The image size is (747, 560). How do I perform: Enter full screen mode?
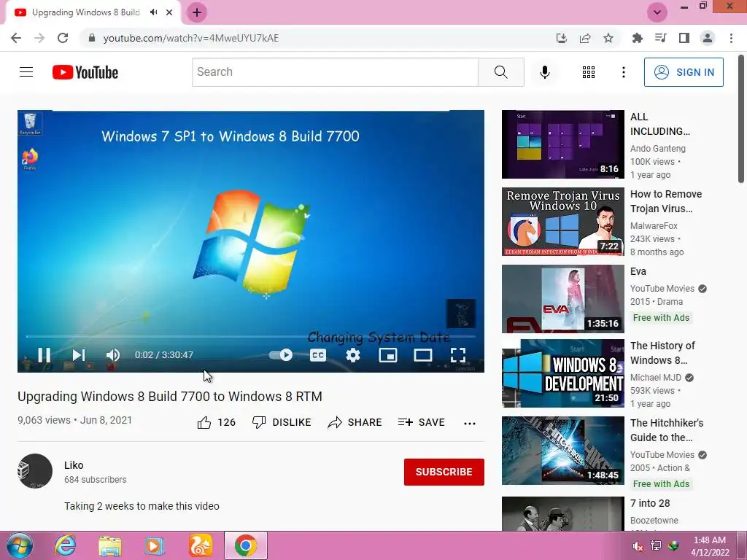coord(458,355)
